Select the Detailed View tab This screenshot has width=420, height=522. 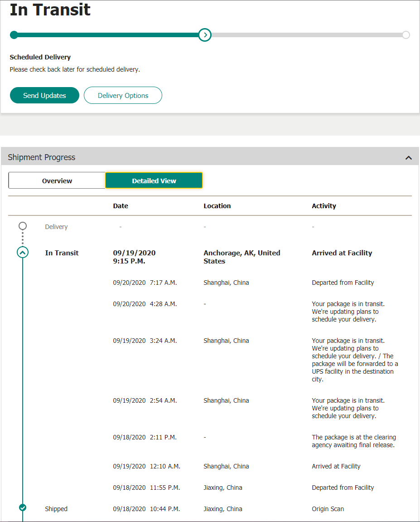(154, 181)
